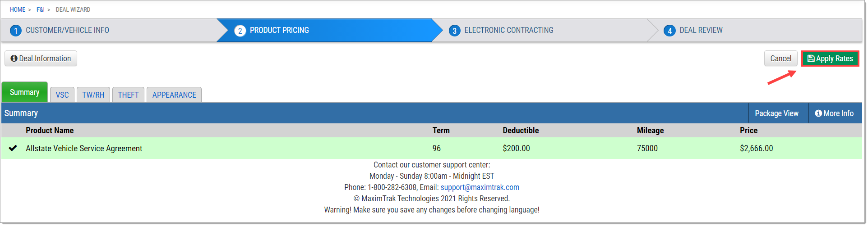Image resolution: width=868 pixels, height=226 pixels.
Task: Open the VSC tab
Action: coord(62,95)
